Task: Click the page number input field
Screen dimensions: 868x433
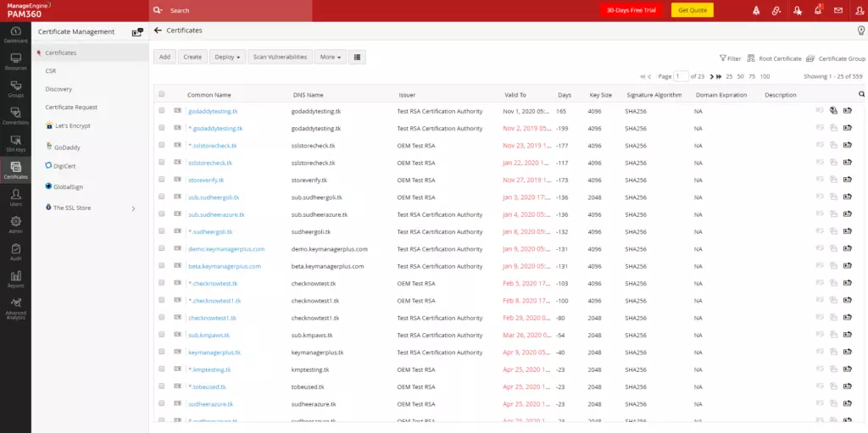Action: pos(682,76)
